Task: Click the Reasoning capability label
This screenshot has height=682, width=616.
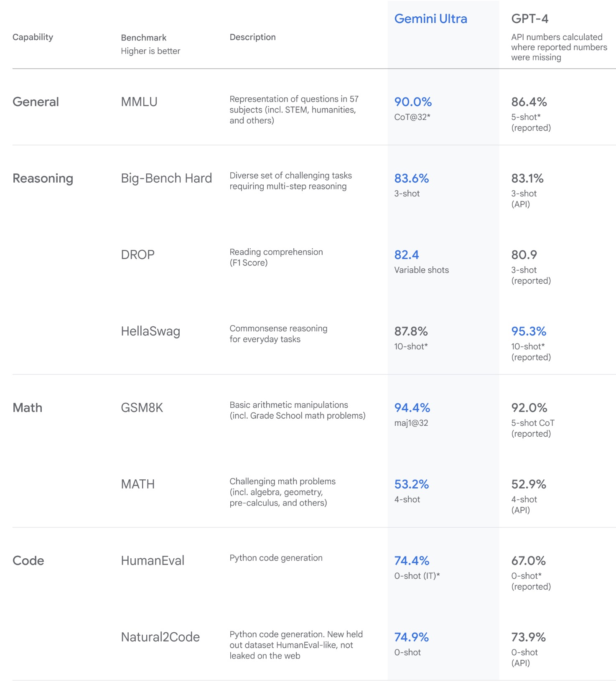Action: coord(43,178)
